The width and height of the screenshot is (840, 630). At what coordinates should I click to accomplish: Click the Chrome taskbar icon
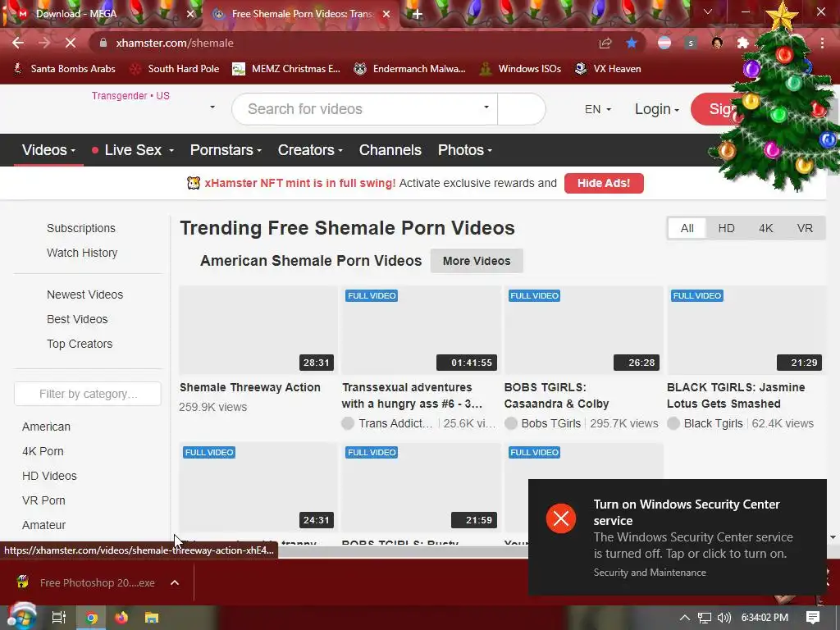92,618
